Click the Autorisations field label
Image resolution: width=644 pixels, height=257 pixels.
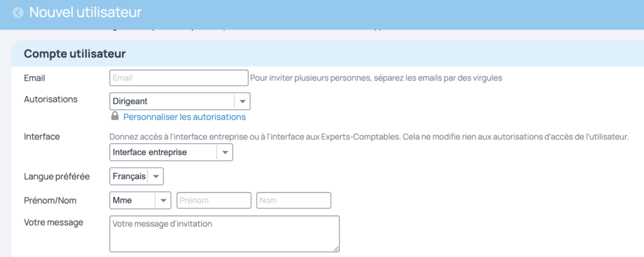50,99
